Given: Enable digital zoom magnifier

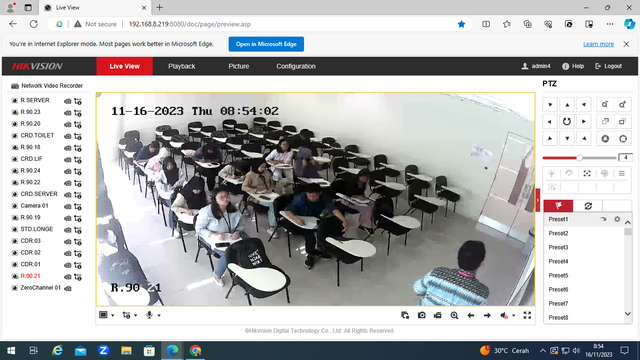Looking at the screenshot, I should coord(454,315).
